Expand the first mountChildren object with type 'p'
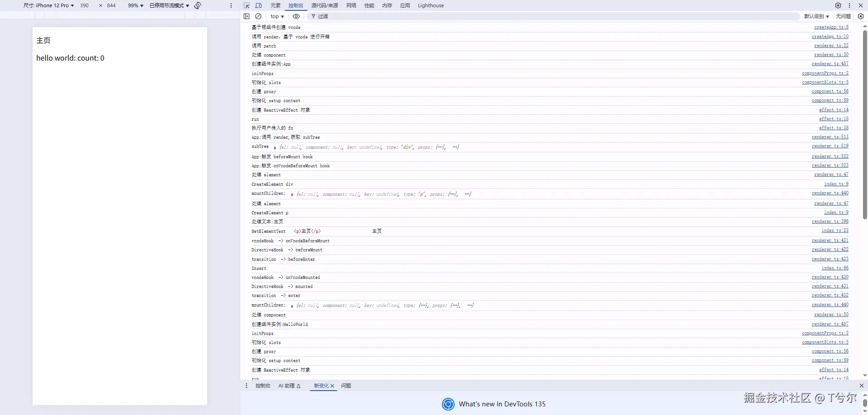This screenshot has width=868, height=415. tap(292, 194)
